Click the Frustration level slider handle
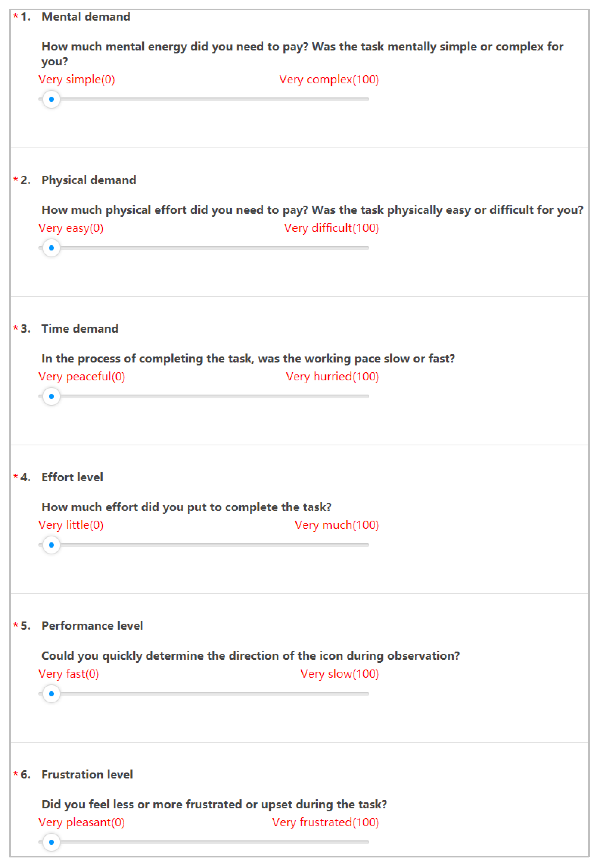 click(x=51, y=842)
